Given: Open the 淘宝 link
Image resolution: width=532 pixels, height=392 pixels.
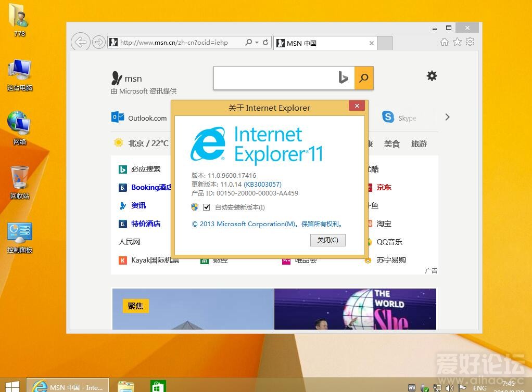Looking at the screenshot, I should coord(384,224).
